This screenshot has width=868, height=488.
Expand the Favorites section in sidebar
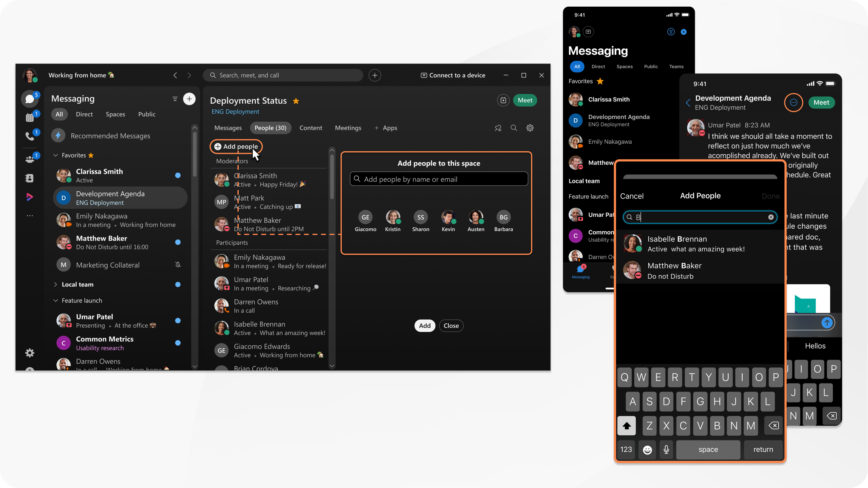pyautogui.click(x=55, y=155)
